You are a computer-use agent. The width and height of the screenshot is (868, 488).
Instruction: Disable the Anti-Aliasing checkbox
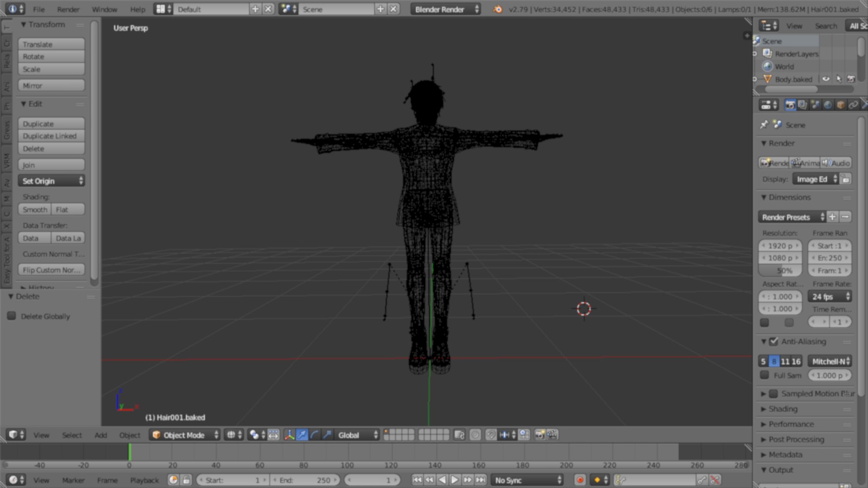[774, 341]
